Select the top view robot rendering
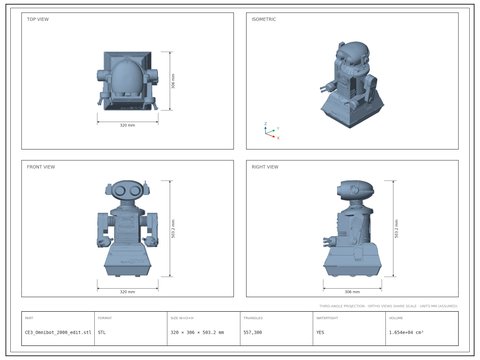 tap(127, 81)
